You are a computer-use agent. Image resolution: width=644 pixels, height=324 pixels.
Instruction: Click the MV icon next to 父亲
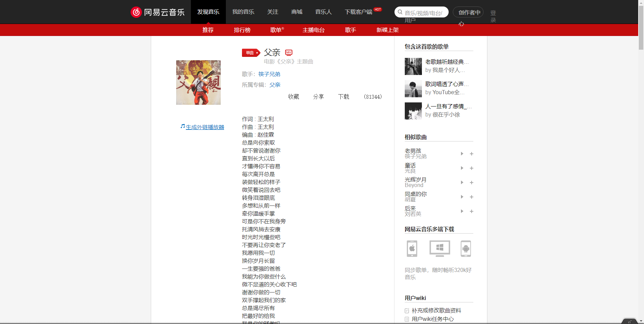tap(289, 53)
